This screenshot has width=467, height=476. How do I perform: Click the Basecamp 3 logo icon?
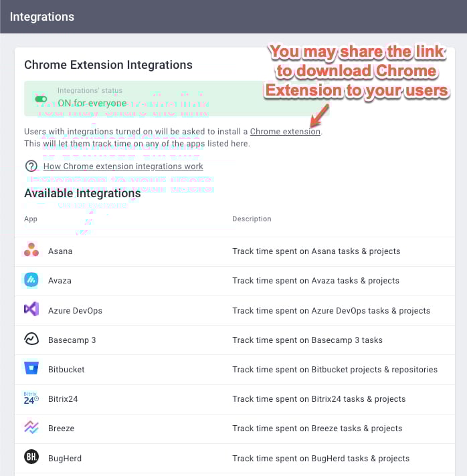[x=31, y=339]
